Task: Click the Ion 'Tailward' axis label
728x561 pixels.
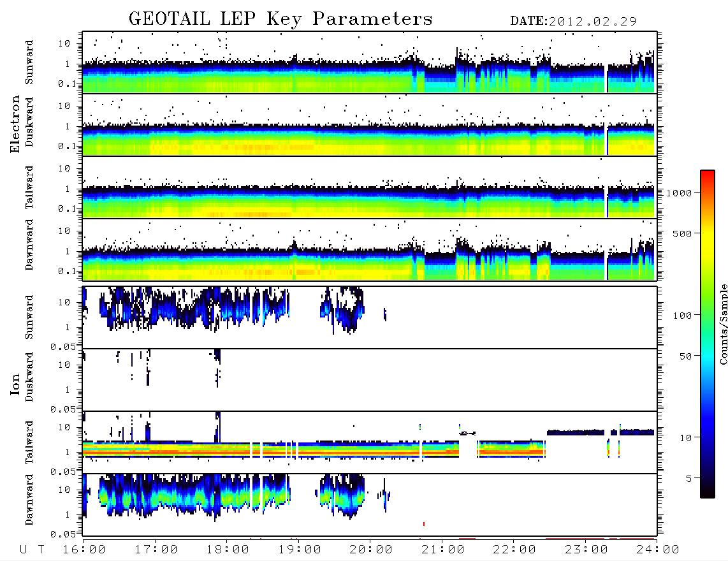Action: coord(29,442)
